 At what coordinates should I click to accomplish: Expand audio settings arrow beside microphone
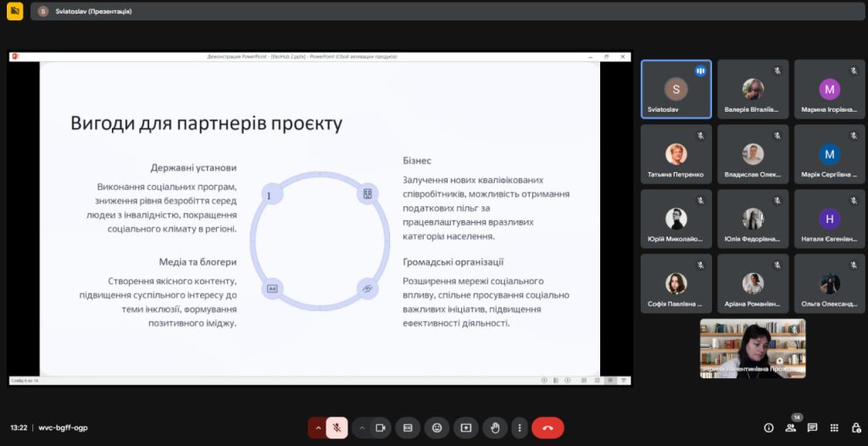319,428
